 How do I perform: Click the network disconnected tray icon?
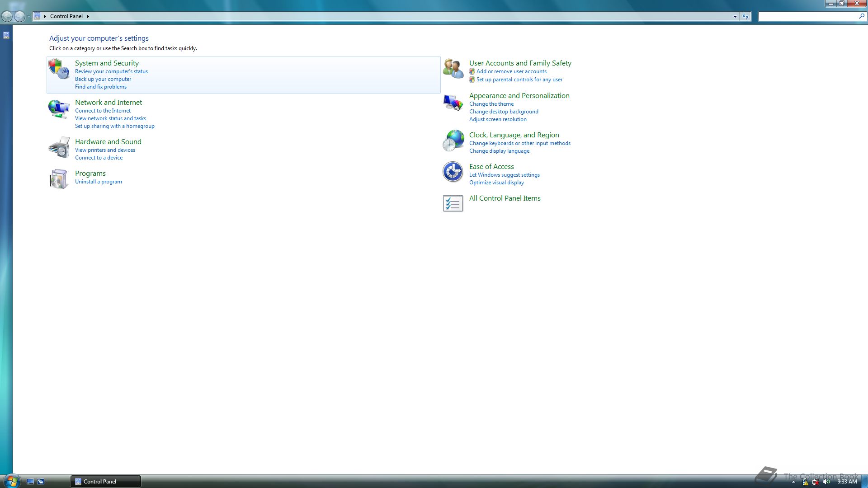point(815,482)
